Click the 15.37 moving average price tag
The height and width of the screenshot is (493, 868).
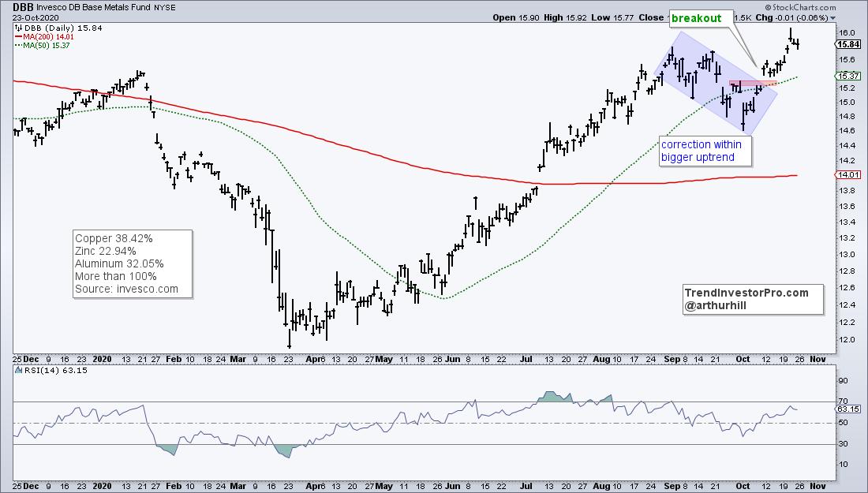click(x=850, y=76)
